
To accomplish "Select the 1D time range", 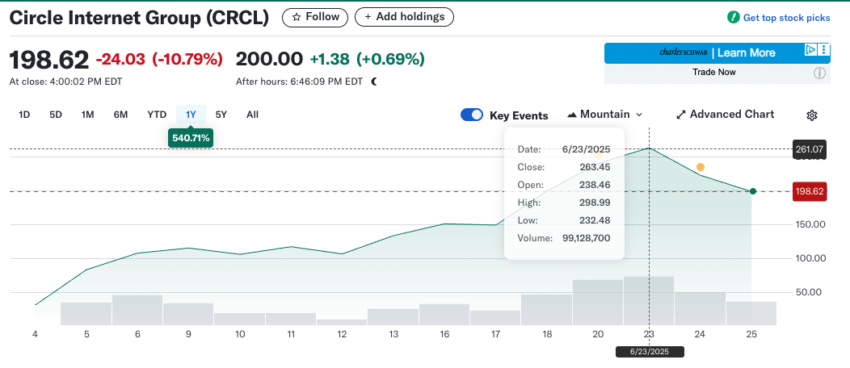I will [24, 115].
